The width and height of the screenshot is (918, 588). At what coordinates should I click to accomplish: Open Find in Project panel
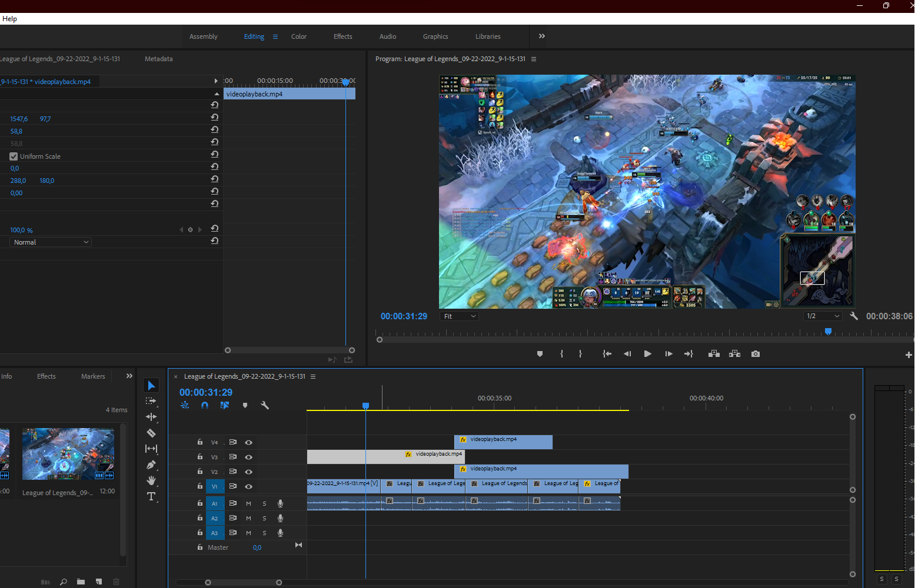pos(63,582)
